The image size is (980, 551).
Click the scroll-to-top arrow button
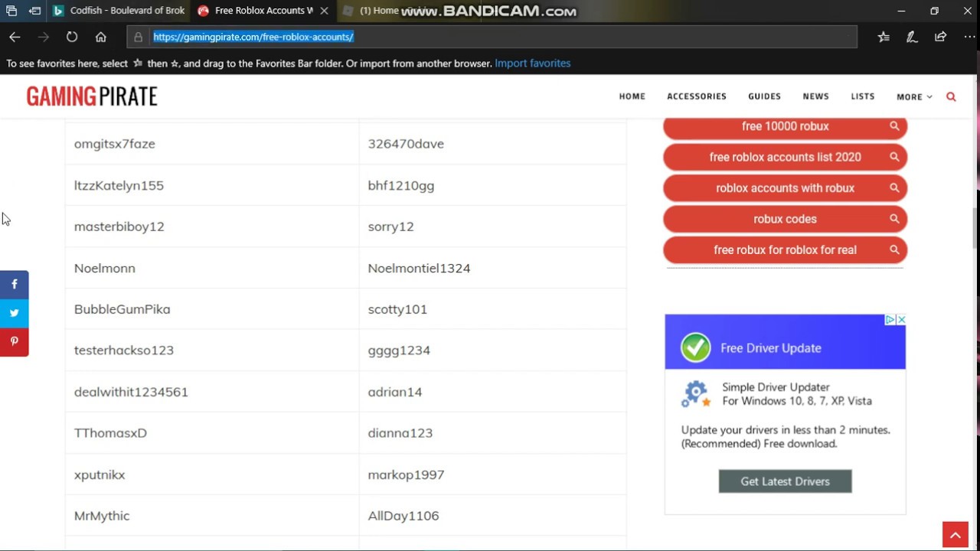[x=955, y=535]
